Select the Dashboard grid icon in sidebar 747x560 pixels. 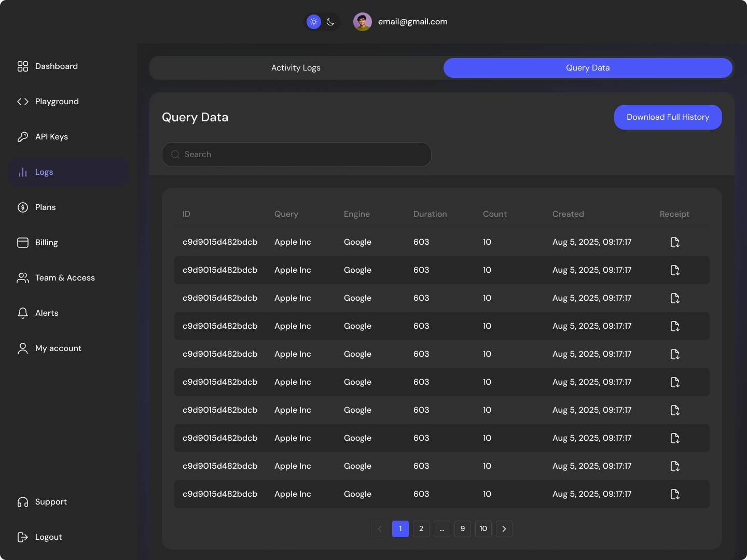tap(22, 66)
